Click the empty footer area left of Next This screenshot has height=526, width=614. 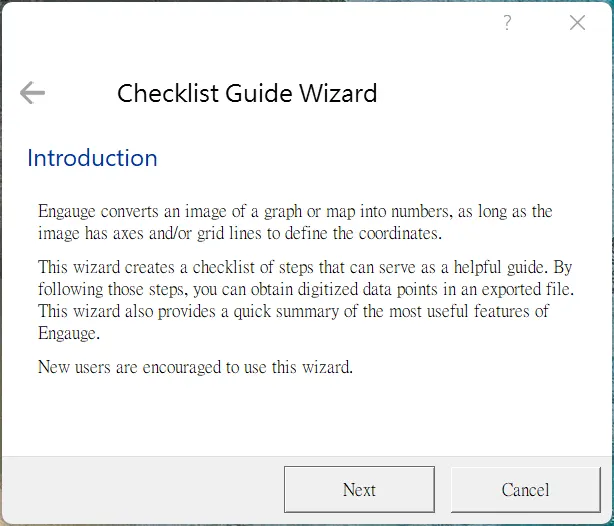click(x=140, y=490)
